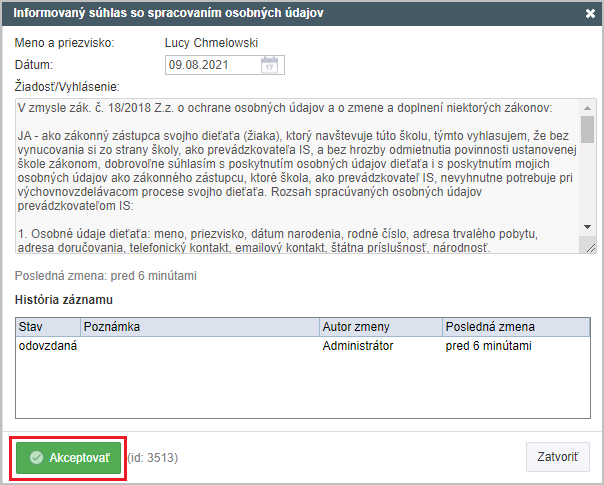Click the checkmark icon on Akceptovať button
Screen dimensions: 604x485
click(37, 458)
